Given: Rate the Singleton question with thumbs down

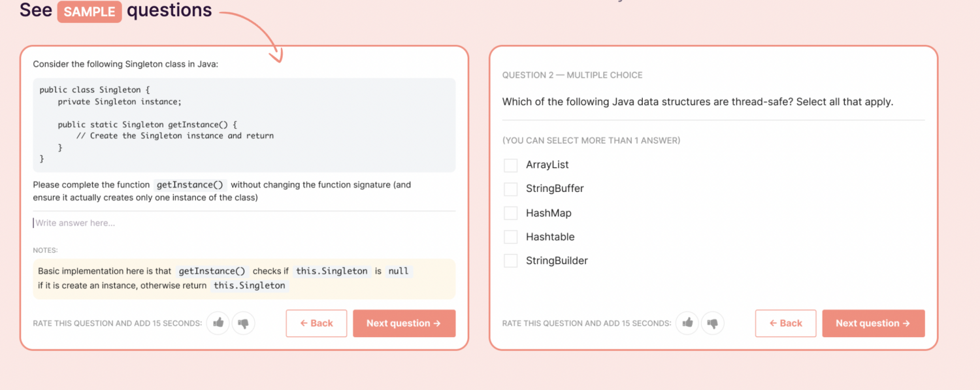Looking at the screenshot, I should 243,323.
